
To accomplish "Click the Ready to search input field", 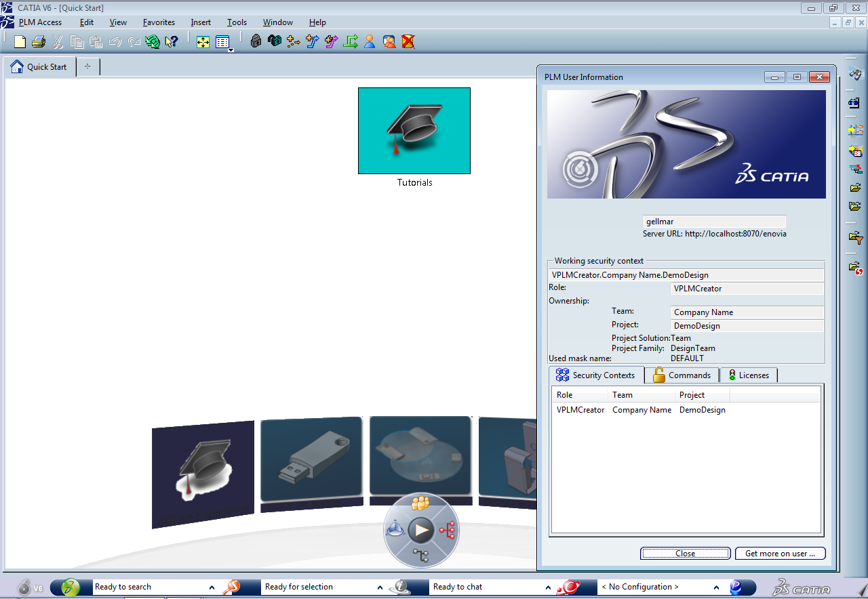I will coord(149,587).
